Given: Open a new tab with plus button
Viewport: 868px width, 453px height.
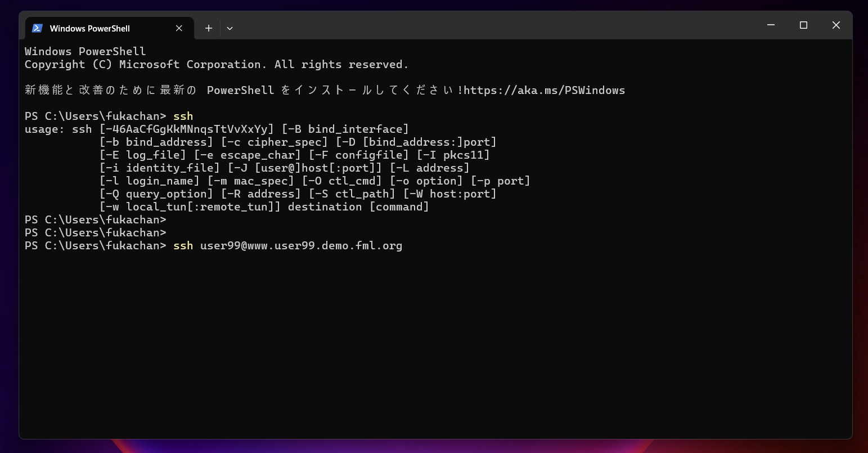Looking at the screenshot, I should 209,28.
